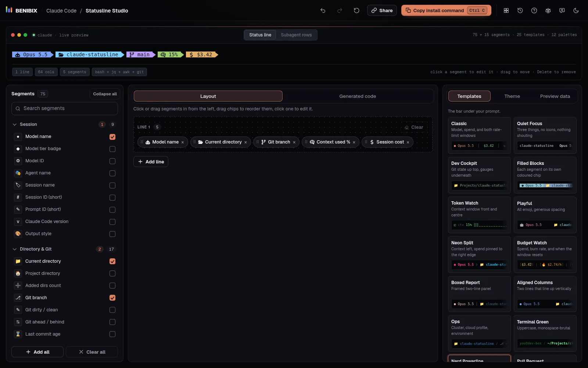The width and height of the screenshot is (588, 368).
Task: Open the Preview data tab
Action: coord(555,96)
